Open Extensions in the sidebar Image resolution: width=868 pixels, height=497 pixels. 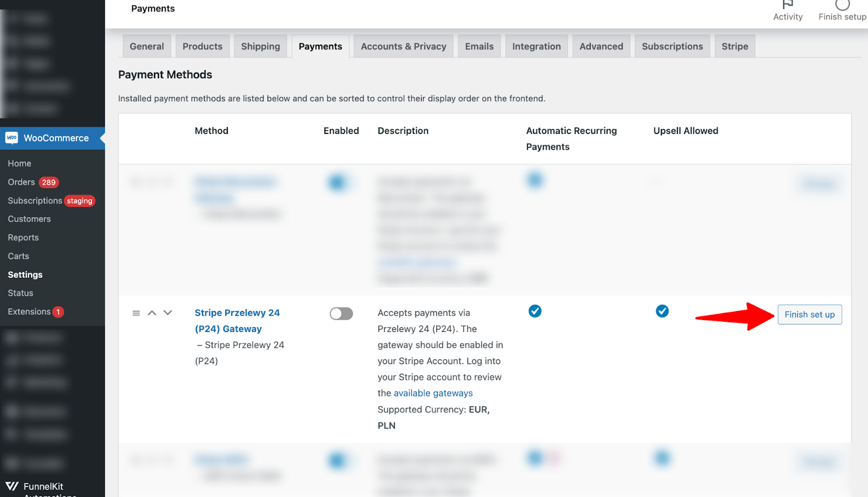click(x=29, y=311)
